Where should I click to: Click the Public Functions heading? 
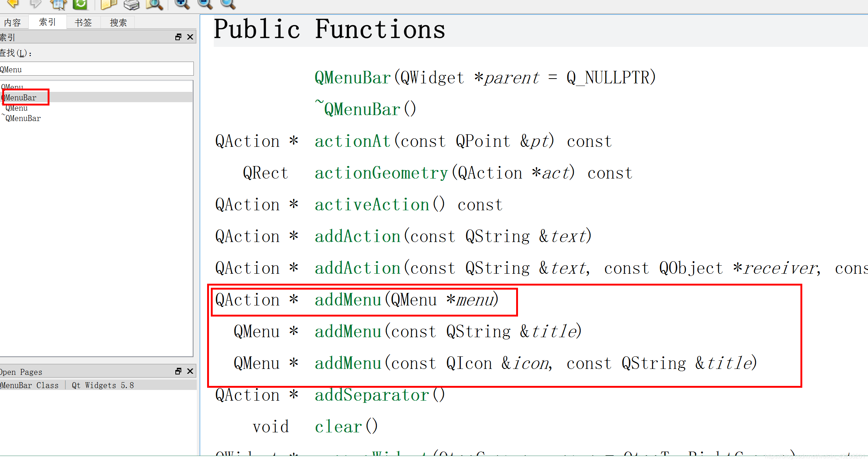coord(330,29)
